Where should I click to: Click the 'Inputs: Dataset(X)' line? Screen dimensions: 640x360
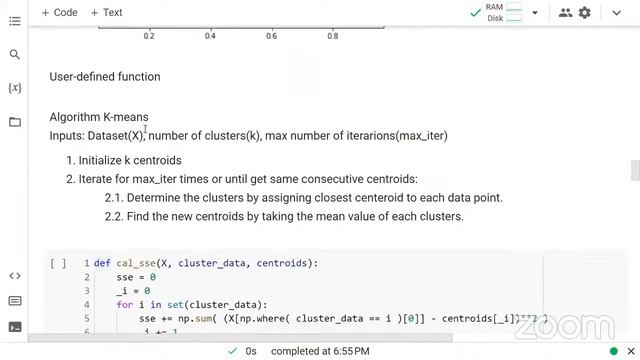tap(249, 136)
